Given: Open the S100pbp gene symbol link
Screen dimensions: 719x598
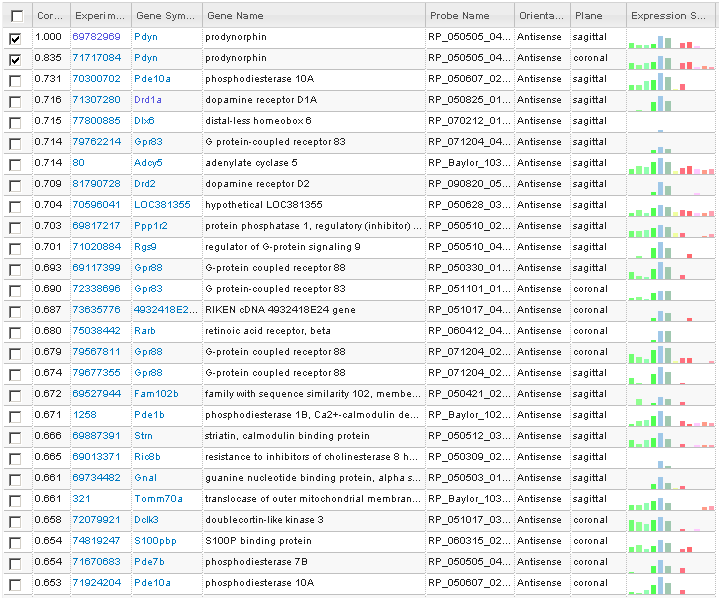Looking at the screenshot, I should point(155,541).
